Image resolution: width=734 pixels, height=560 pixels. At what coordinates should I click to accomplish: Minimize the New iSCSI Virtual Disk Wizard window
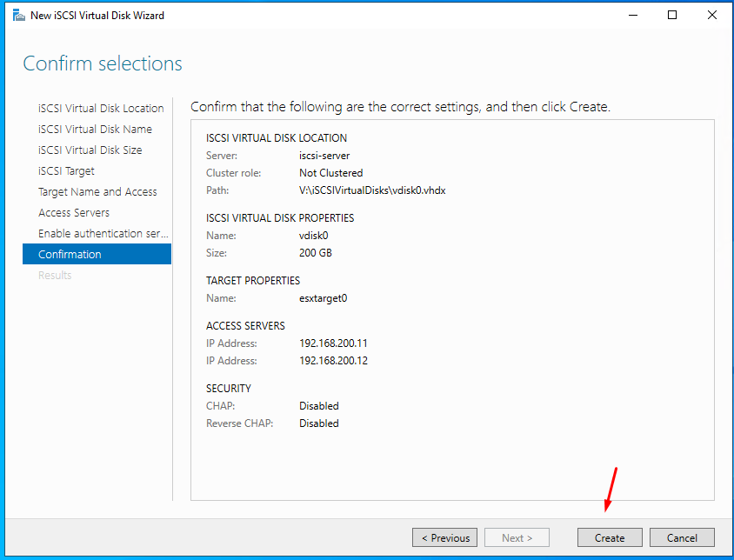point(631,16)
